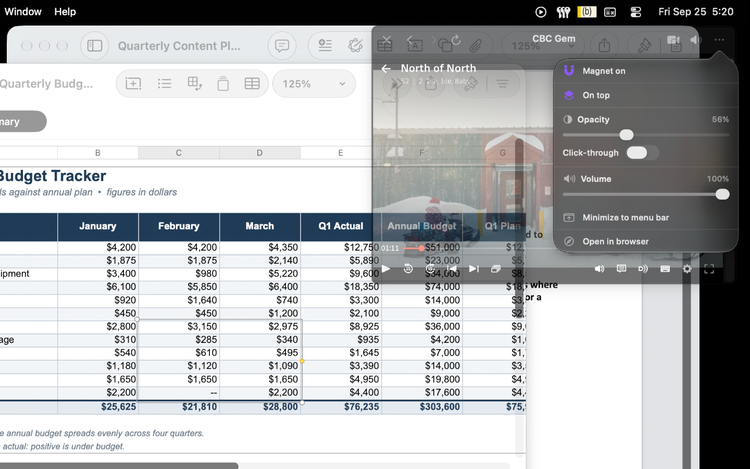Skip to next episode in player

coord(474,269)
